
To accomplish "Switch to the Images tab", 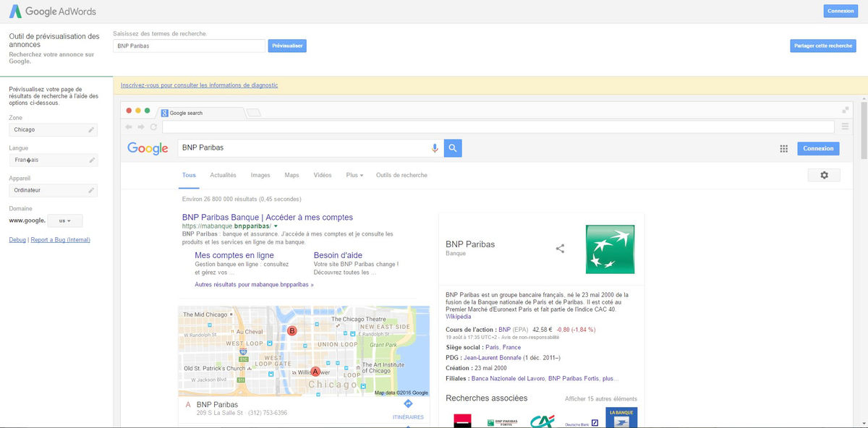I will (260, 175).
